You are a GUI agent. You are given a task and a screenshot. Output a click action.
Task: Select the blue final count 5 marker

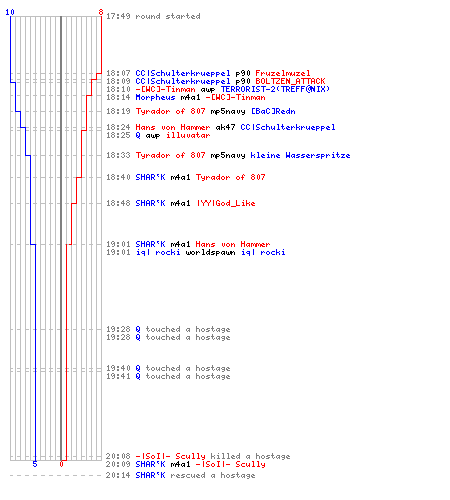pos(35,464)
